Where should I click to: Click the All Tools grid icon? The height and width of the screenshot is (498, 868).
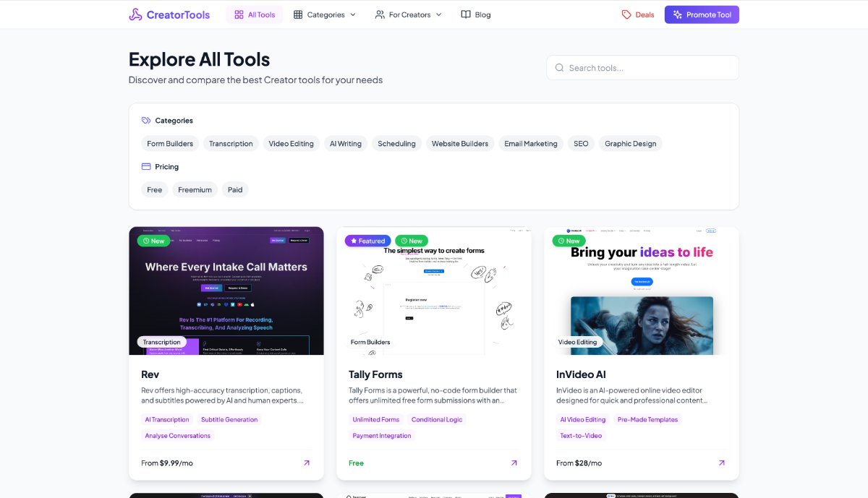pyautogui.click(x=239, y=14)
